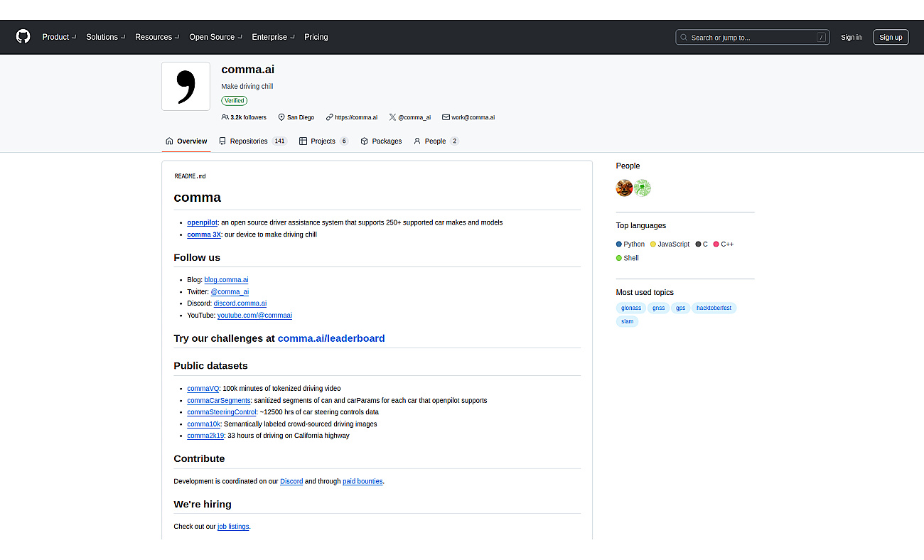Select the hacktoberfest topic tag
This screenshot has height=560, width=924.
714,308
